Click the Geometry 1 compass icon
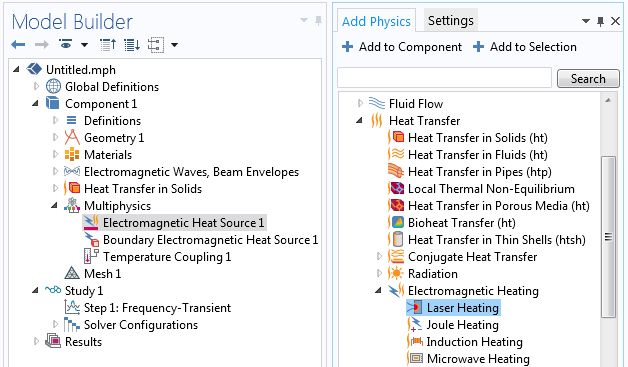 (72, 137)
